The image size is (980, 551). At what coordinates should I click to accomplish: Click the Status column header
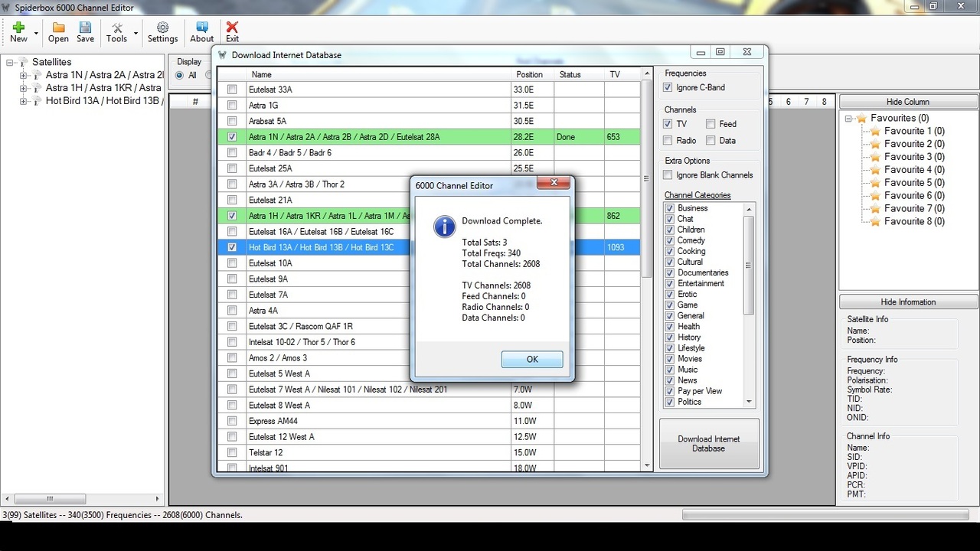click(580, 74)
